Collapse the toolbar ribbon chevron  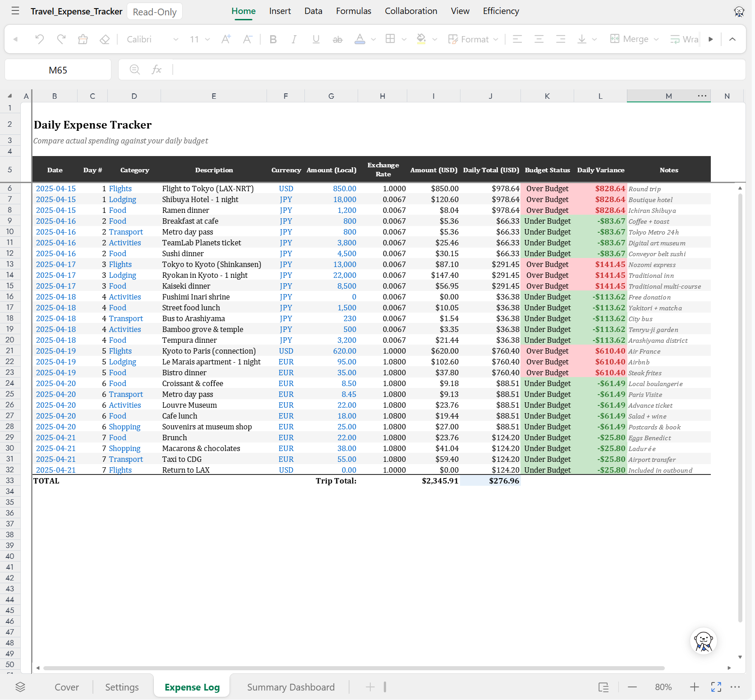point(732,39)
